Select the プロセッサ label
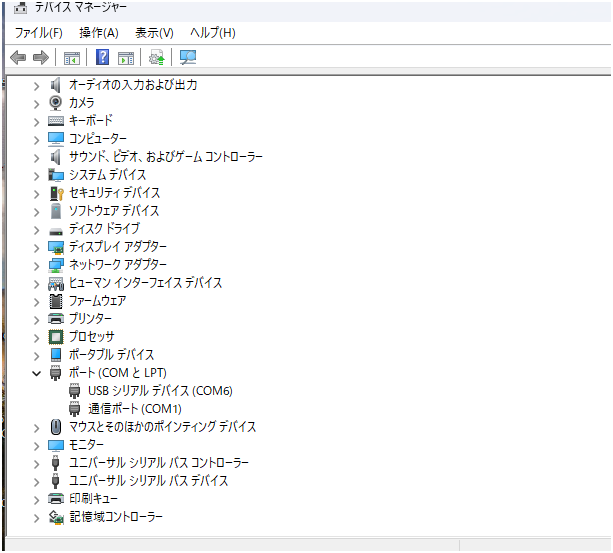 tap(91, 336)
